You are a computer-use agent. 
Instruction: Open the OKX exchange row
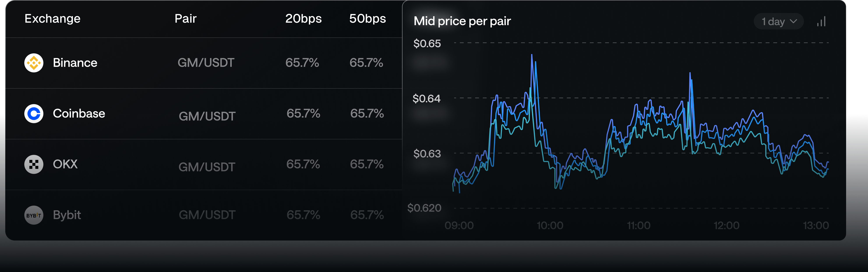click(x=65, y=164)
